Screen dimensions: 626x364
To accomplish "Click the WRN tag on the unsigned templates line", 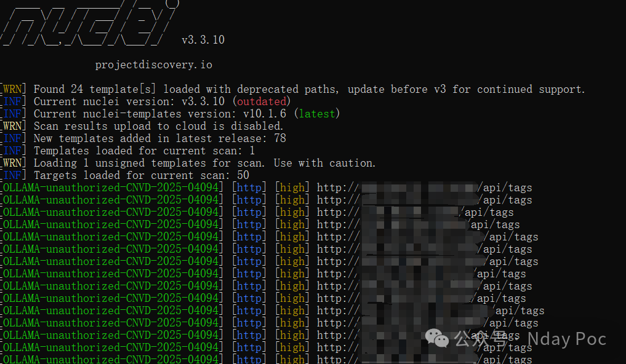I will [12, 164].
